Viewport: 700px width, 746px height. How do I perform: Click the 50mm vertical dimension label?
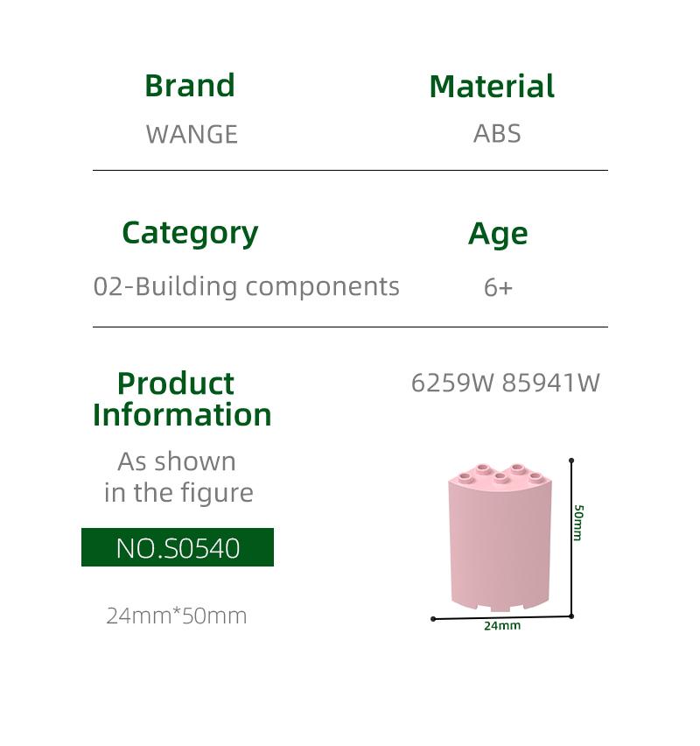tap(578, 523)
